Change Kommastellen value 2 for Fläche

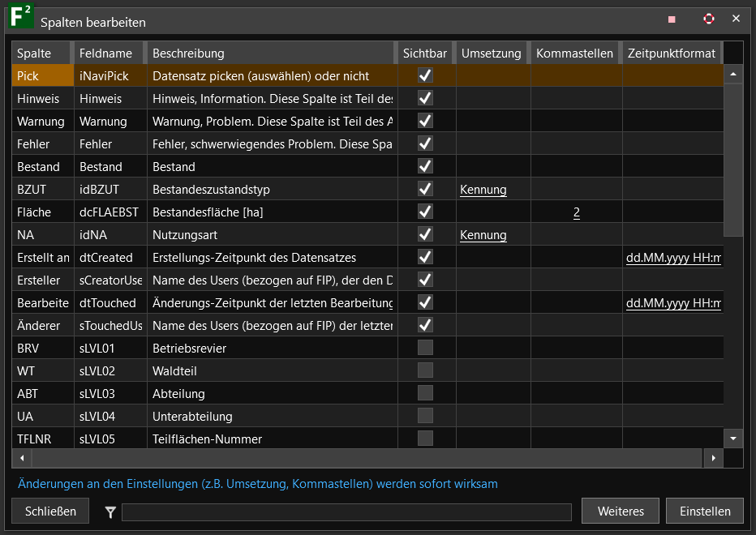click(x=576, y=212)
